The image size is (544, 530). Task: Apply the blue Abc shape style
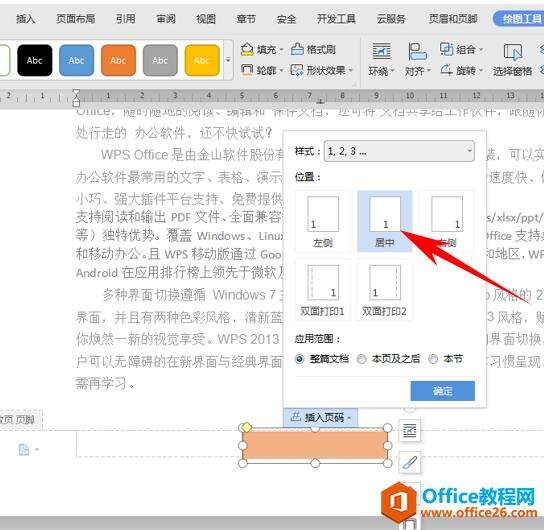click(77, 60)
